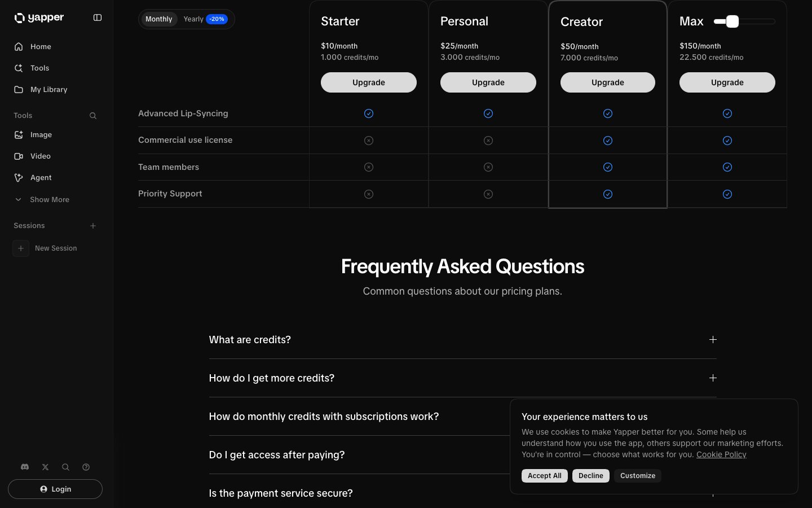Open the X (Twitter) icon link
812x508 pixels.
coord(45,467)
